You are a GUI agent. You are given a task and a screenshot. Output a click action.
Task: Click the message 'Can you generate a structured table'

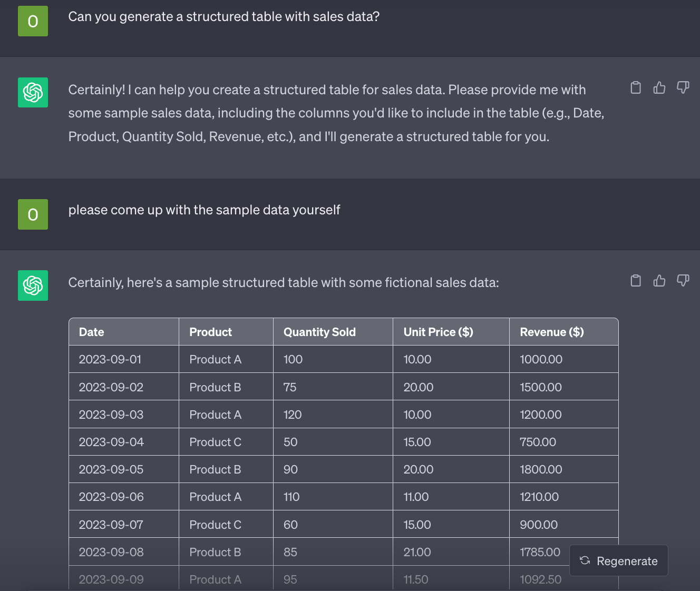(224, 17)
